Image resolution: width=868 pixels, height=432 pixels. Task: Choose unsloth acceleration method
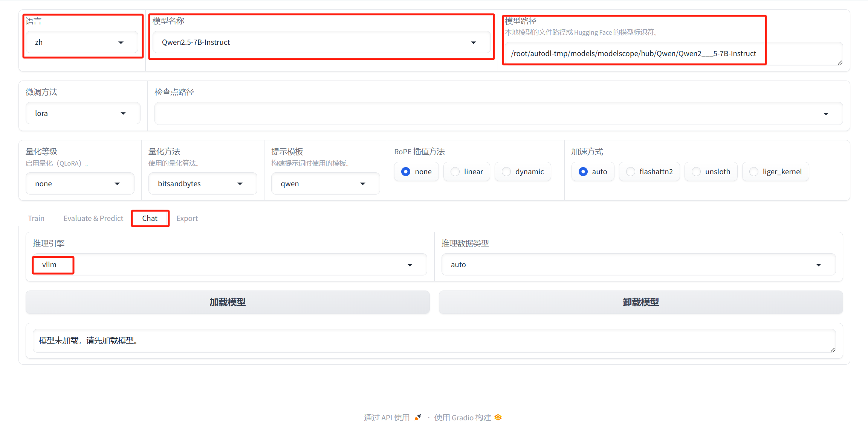(x=697, y=172)
